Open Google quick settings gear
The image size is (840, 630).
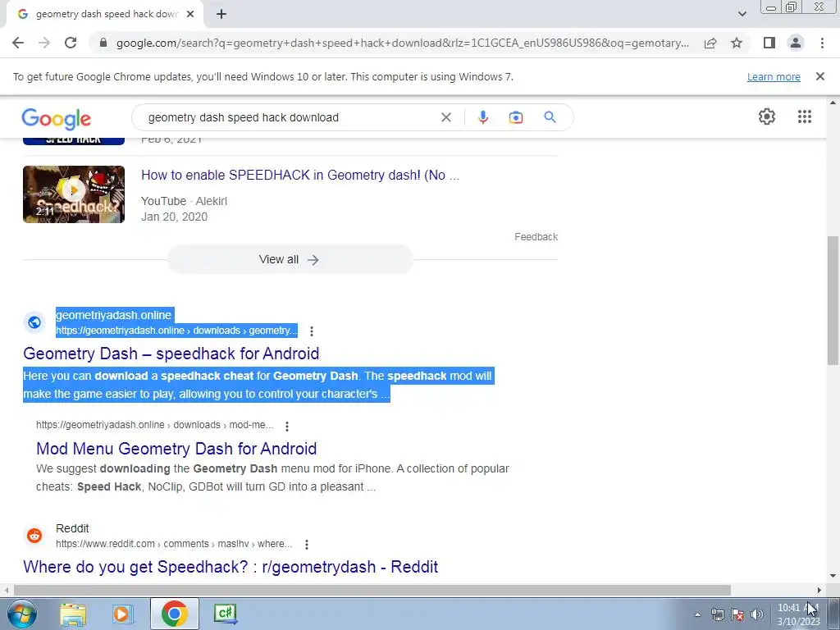coord(767,116)
